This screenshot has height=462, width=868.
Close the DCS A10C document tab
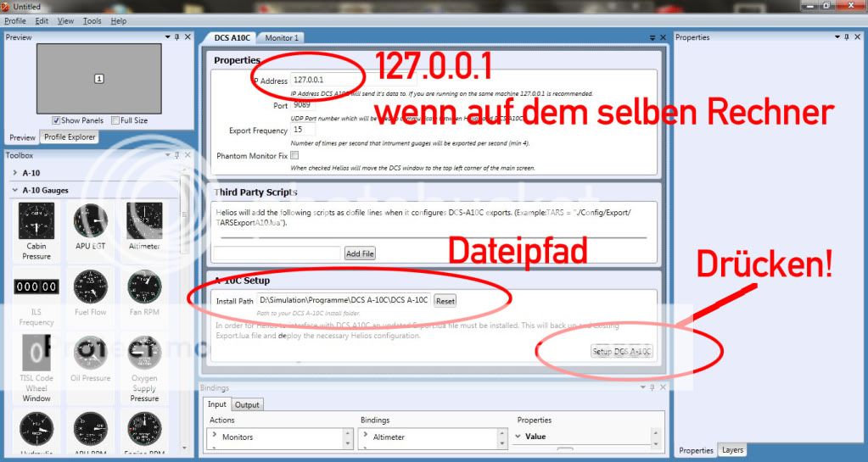click(x=663, y=37)
